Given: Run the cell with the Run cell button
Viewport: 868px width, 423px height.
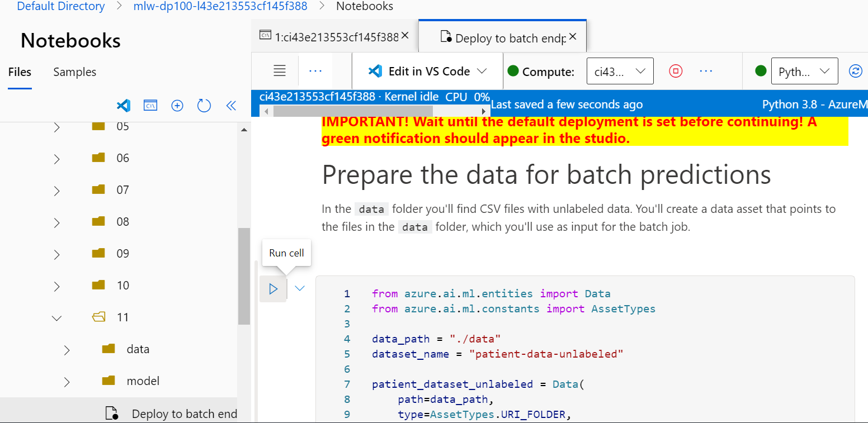Looking at the screenshot, I should coord(273,288).
